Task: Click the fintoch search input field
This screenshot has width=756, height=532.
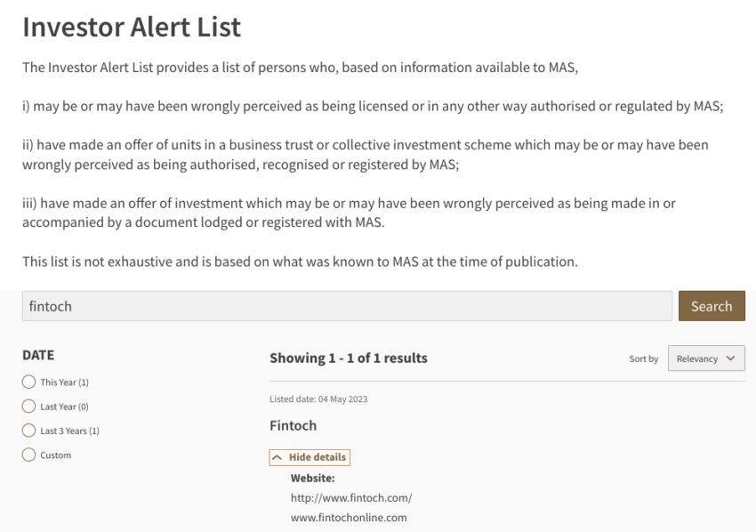Action: (x=346, y=306)
